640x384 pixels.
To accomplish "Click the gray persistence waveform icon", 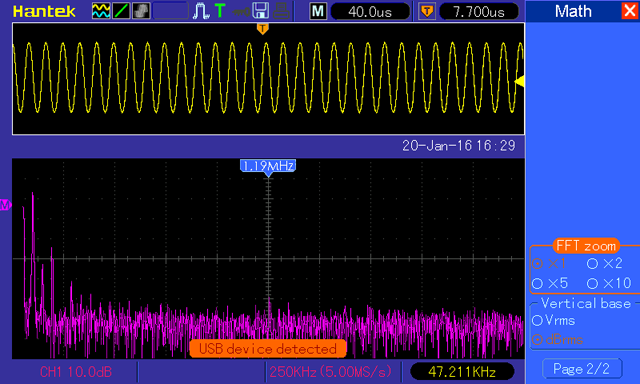I will [141, 11].
